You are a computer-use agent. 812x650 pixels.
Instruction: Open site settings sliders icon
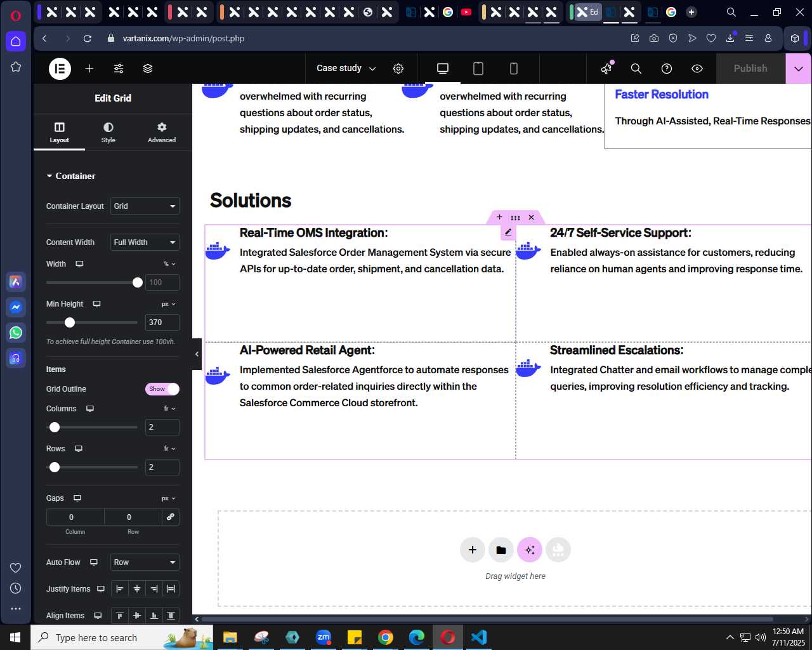(119, 69)
